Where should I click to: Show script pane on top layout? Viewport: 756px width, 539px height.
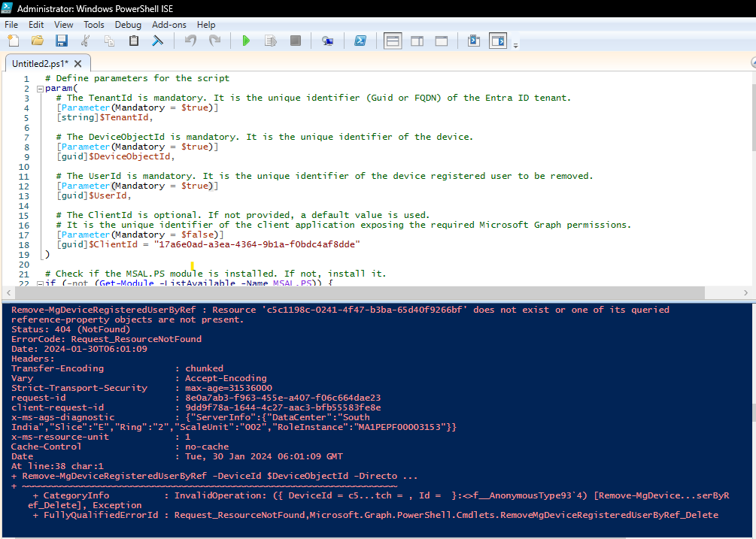(x=393, y=41)
